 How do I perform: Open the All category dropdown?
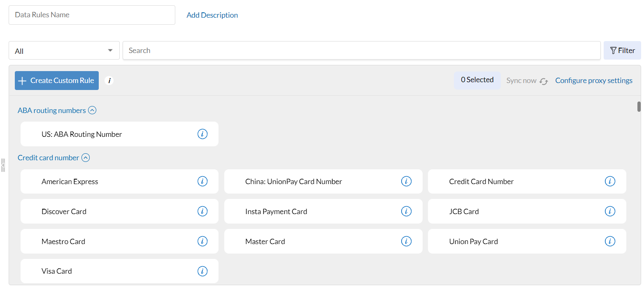tap(64, 51)
